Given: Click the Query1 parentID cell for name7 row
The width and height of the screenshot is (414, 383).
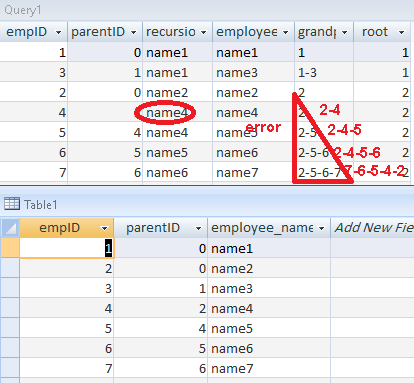Looking at the screenshot, I should (105, 172).
